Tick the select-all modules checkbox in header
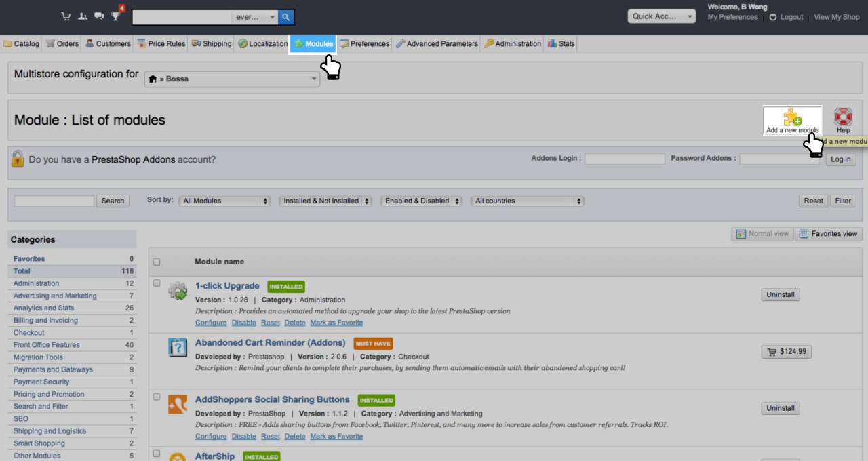Viewport: 868px width, 461px height. tap(157, 262)
